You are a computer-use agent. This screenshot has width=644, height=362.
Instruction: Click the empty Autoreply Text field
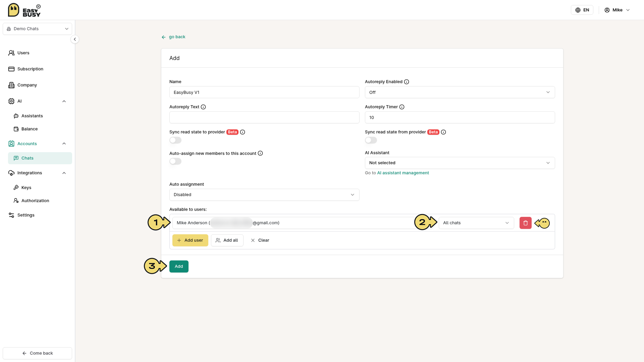[264, 117]
